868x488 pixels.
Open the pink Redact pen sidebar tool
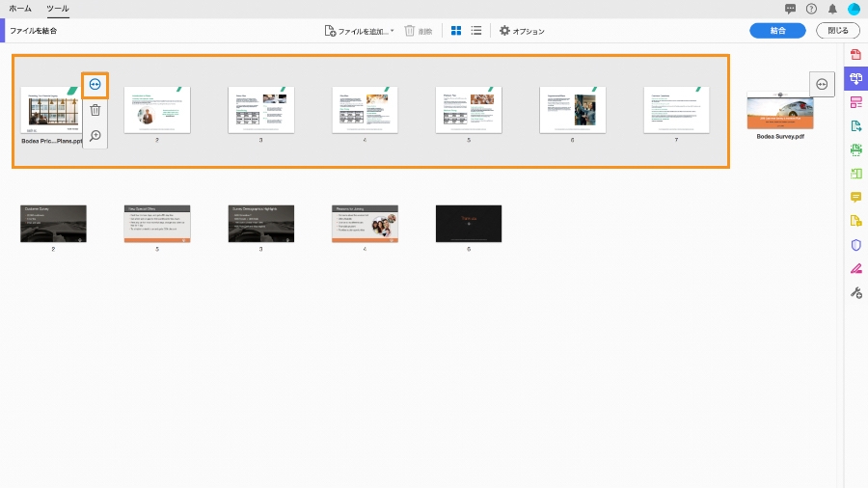click(x=855, y=269)
